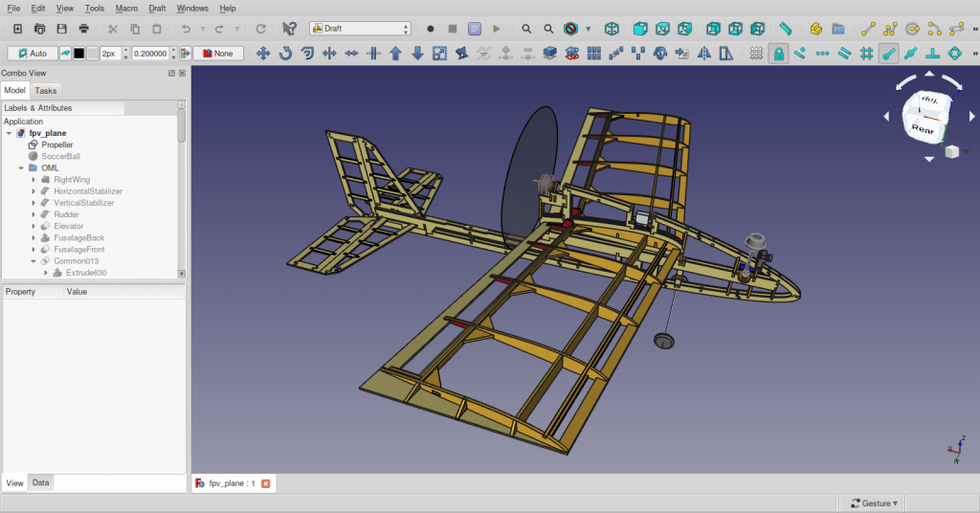Screen dimensions: 980x513
Task: Print the document using the printer icon
Action: pos(84,29)
